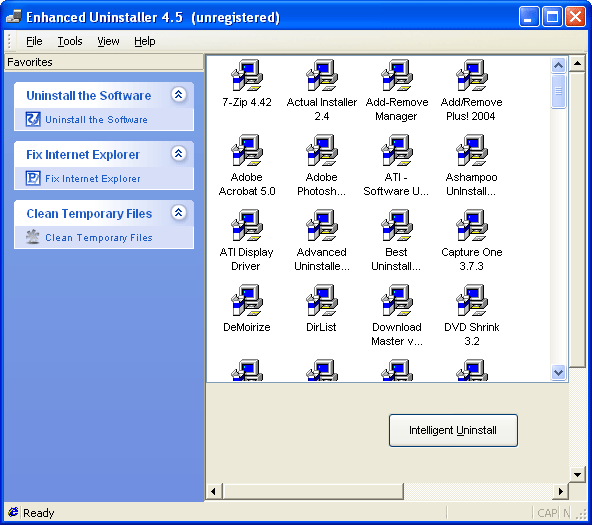Select the ATI Display Driver icon
The width and height of the screenshot is (592, 525).
coord(247,225)
